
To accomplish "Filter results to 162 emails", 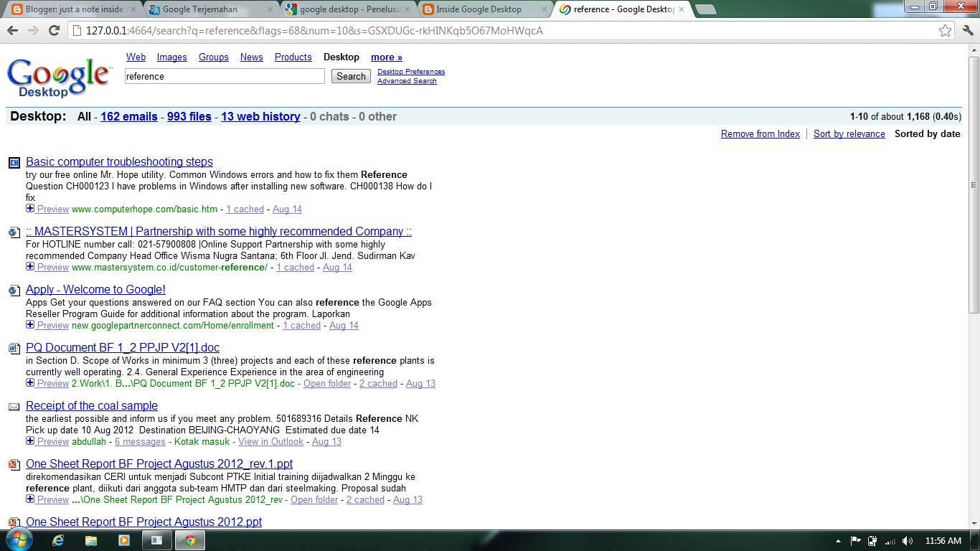I will (129, 117).
